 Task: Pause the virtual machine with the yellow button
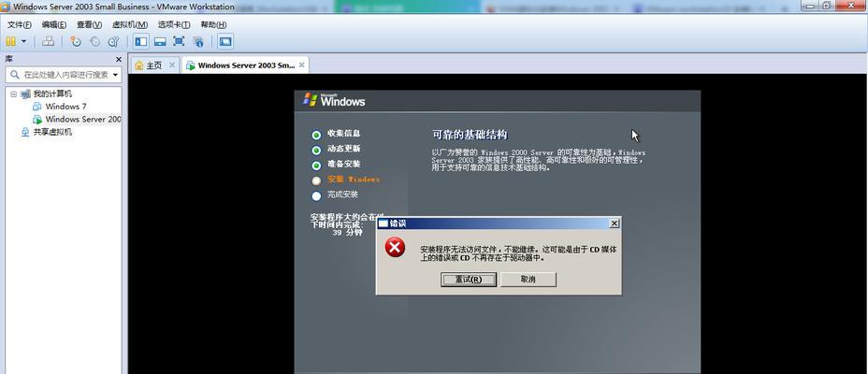(10, 41)
